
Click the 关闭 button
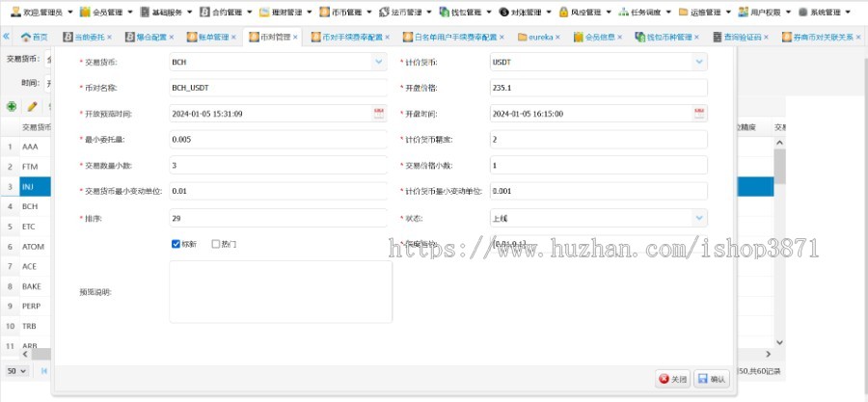(672, 379)
